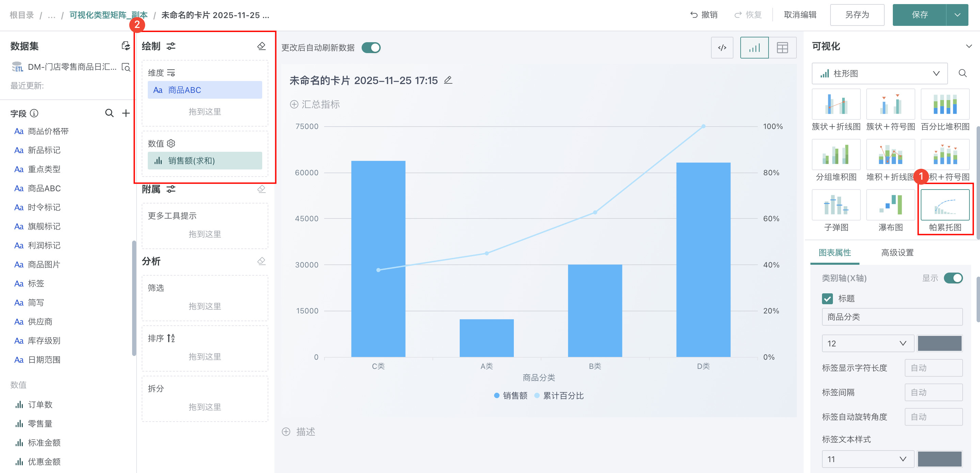Viewport: 980px width, 473px height.
Task: Open the 柱形图 chart type dropdown
Action: click(x=879, y=74)
